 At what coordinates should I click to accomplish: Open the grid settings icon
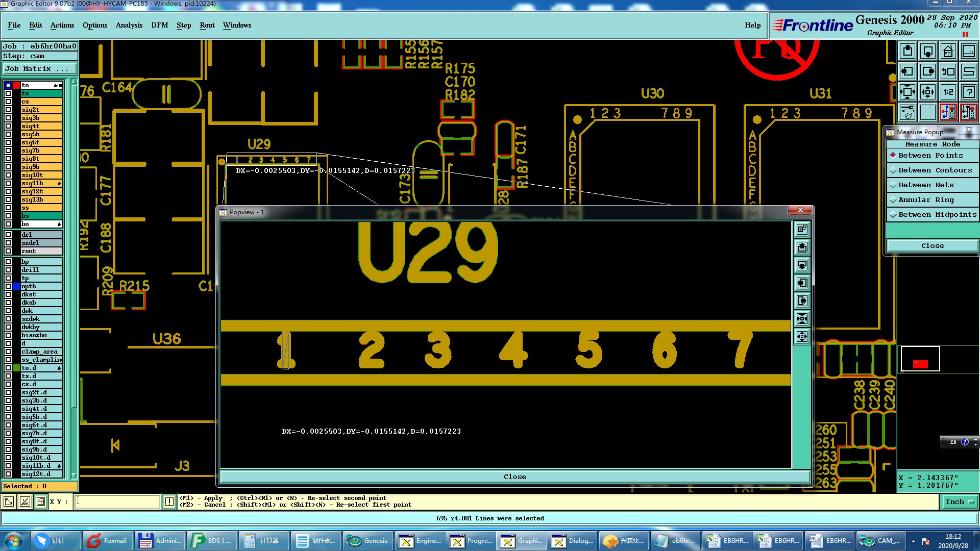click(x=927, y=112)
